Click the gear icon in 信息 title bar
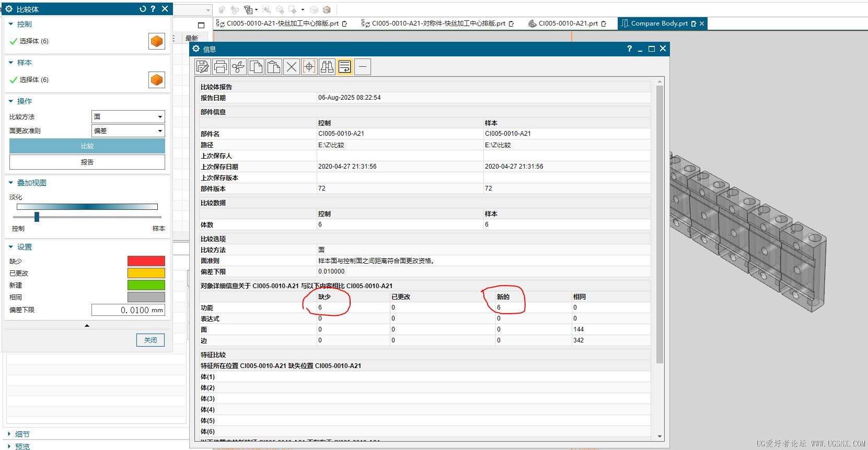This screenshot has width=868, height=450. [196, 49]
